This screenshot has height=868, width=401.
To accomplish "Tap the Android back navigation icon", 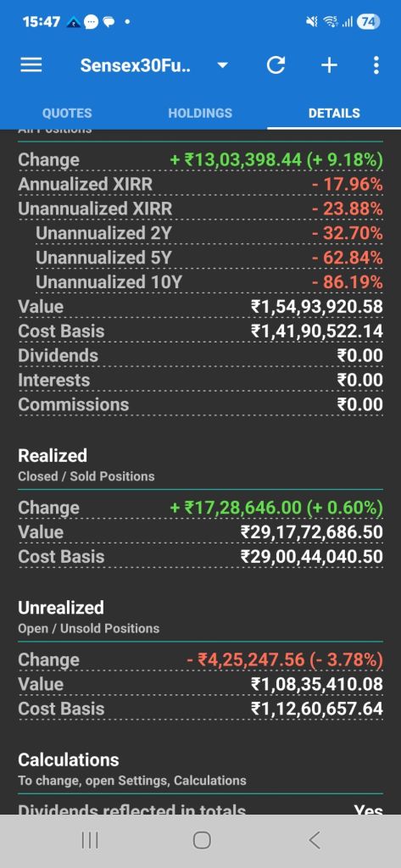I will coord(314,840).
